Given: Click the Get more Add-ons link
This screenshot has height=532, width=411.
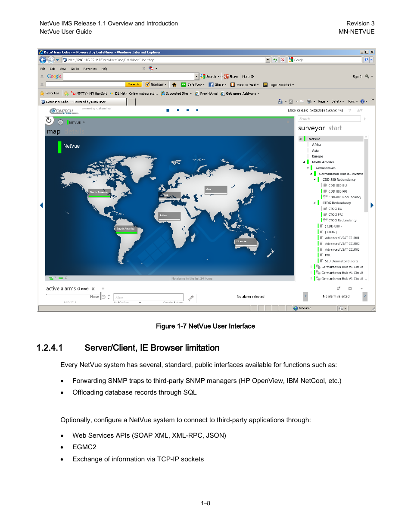Looking at the screenshot, I should 240,93.
